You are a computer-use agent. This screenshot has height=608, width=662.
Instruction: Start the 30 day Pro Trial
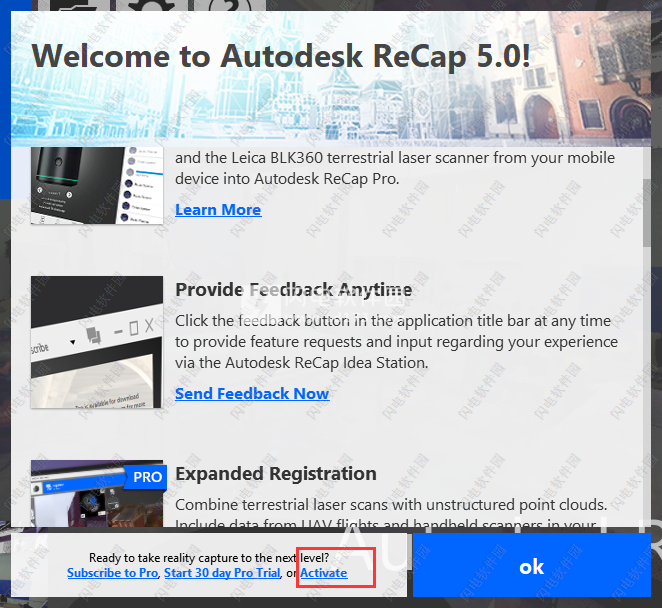222,573
